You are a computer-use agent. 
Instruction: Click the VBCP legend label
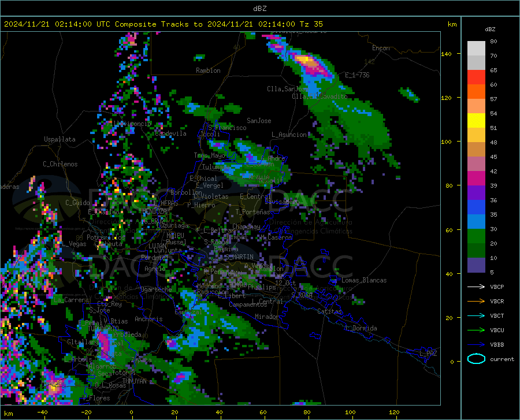(497, 287)
